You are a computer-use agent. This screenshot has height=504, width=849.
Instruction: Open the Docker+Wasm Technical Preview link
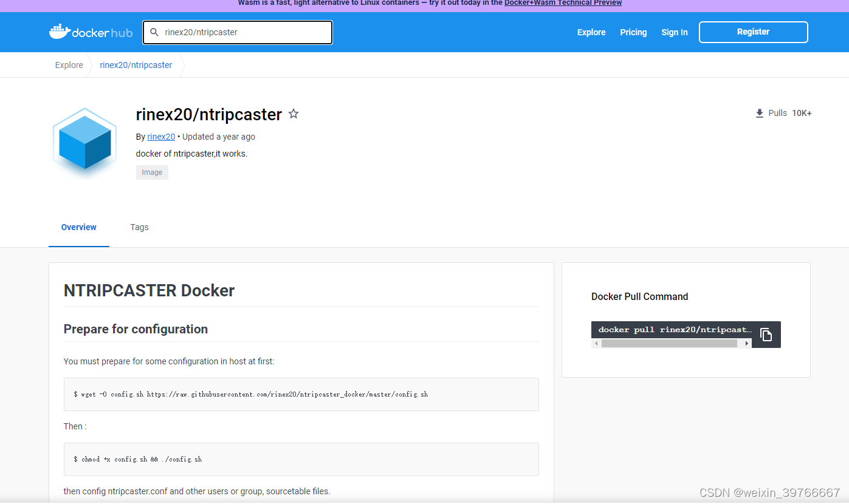[563, 3]
